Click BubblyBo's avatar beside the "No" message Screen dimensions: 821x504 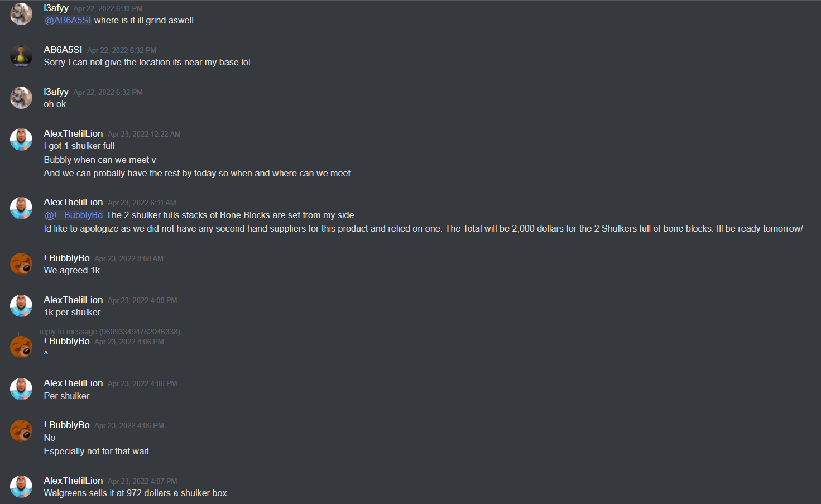click(x=21, y=431)
